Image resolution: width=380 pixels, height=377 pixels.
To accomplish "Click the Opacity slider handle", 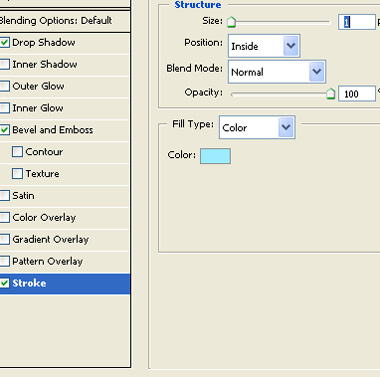I will pos(330,94).
